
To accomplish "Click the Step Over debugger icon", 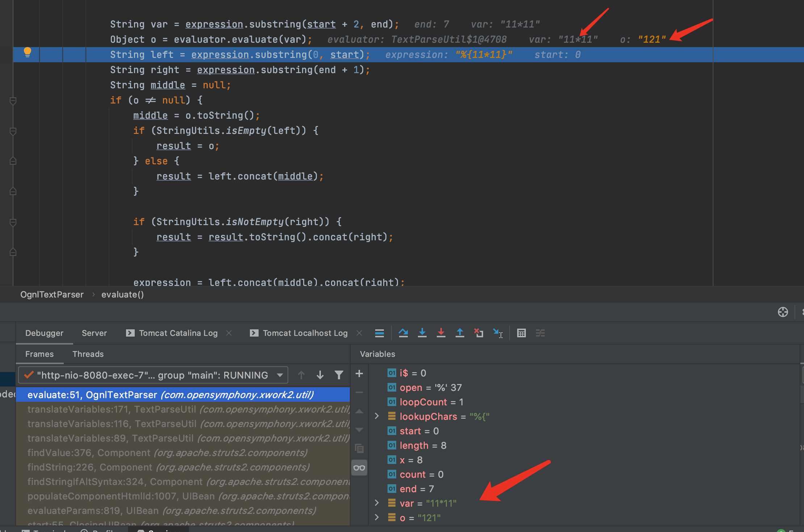I will tap(403, 333).
